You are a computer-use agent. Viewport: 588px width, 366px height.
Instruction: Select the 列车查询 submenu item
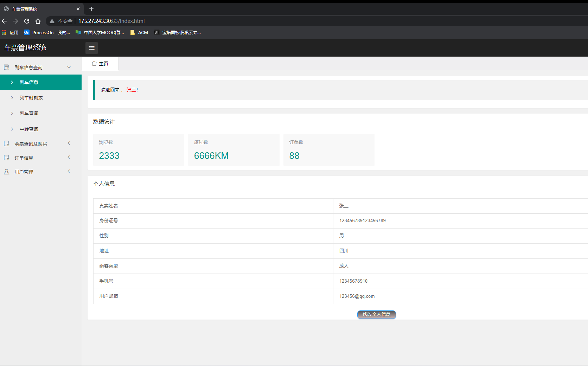tap(41, 113)
